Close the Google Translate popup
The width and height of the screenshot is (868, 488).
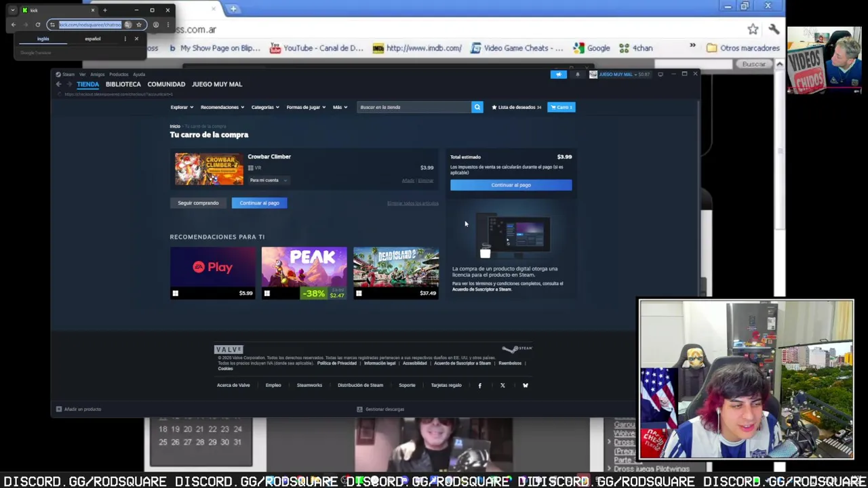coord(136,39)
